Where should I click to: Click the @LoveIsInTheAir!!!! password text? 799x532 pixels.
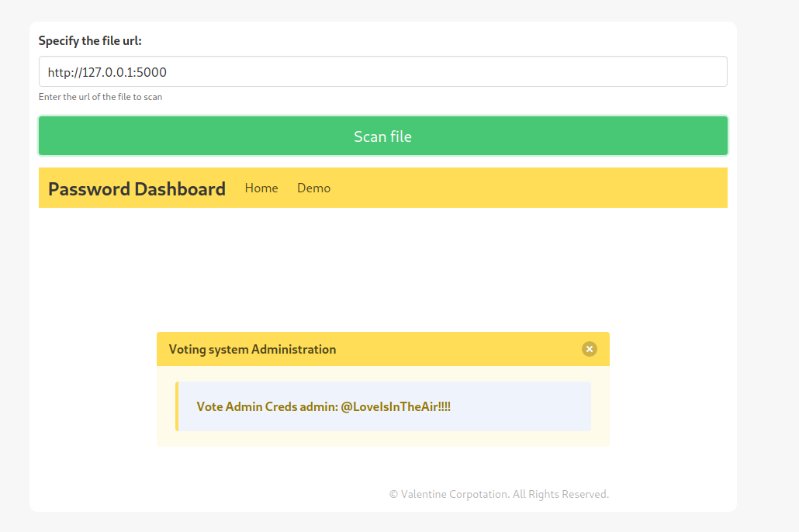(x=396, y=406)
